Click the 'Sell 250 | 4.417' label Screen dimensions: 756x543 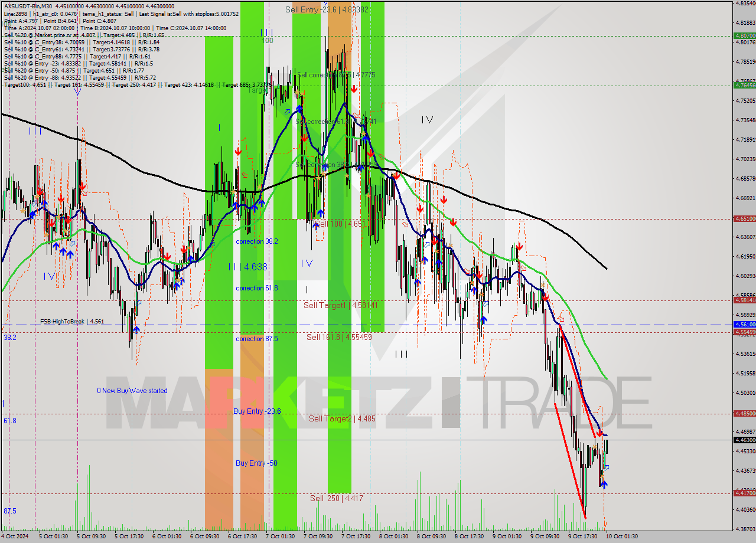[x=337, y=498]
